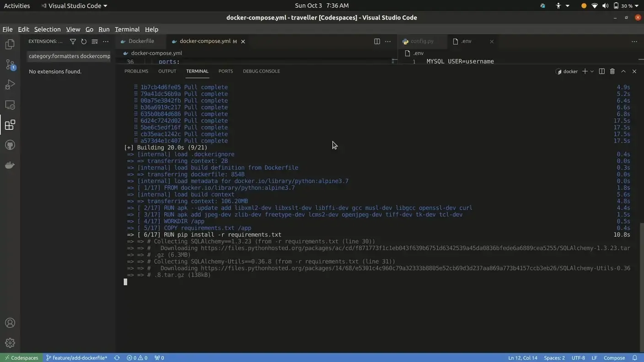
Task: Show more actions for left editor group
Action: [388, 41]
